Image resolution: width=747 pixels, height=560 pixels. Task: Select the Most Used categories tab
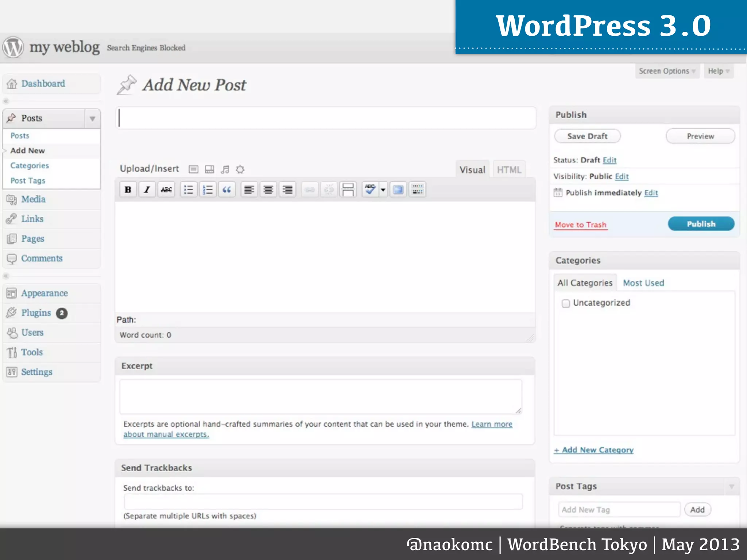click(x=643, y=283)
